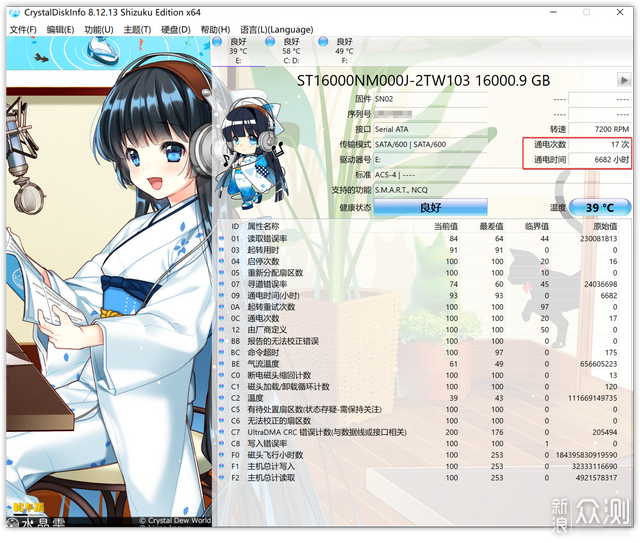
Task: Click status dot of row F2 主机总计读取
Action: pos(222,478)
